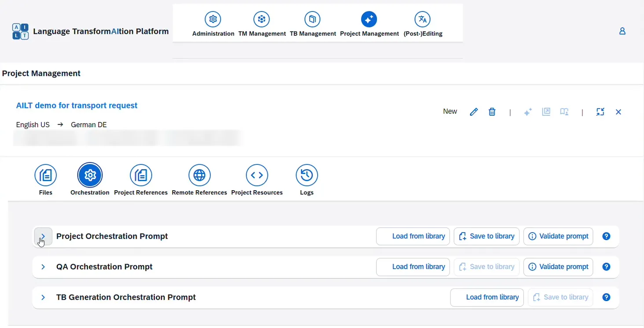644x328 pixels.
Task: Click Save to library for QA Orchestration Prompt
Action: coord(487,267)
